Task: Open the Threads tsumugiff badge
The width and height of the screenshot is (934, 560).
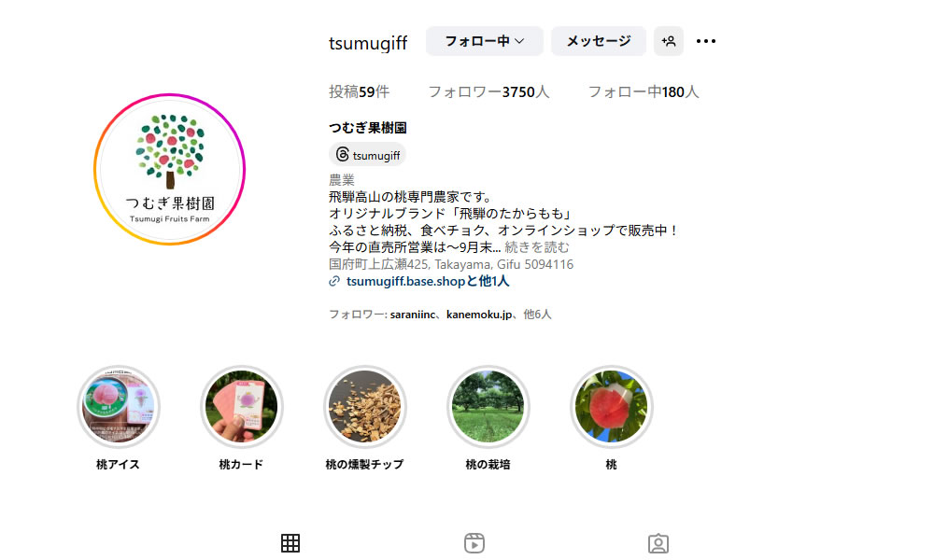Action: (367, 155)
